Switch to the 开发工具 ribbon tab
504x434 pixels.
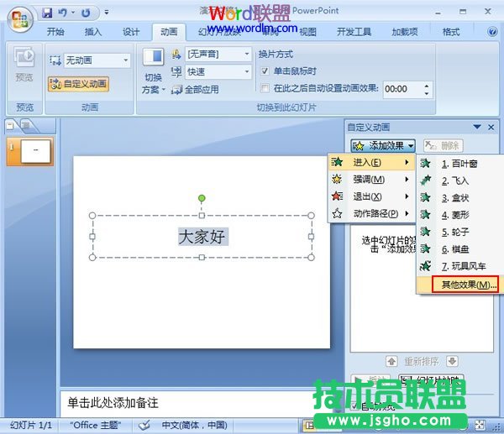click(x=354, y=32)
